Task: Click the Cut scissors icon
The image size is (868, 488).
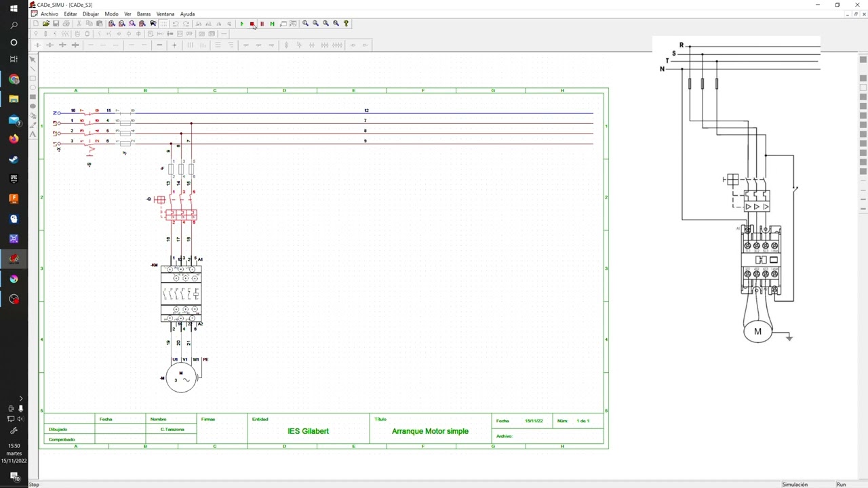Action: click(x=79, y=24)
